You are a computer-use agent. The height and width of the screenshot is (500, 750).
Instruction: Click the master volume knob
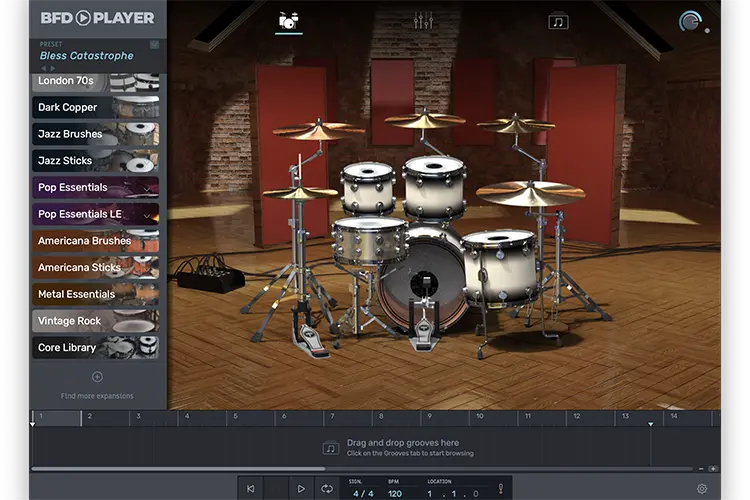(690, 22)
